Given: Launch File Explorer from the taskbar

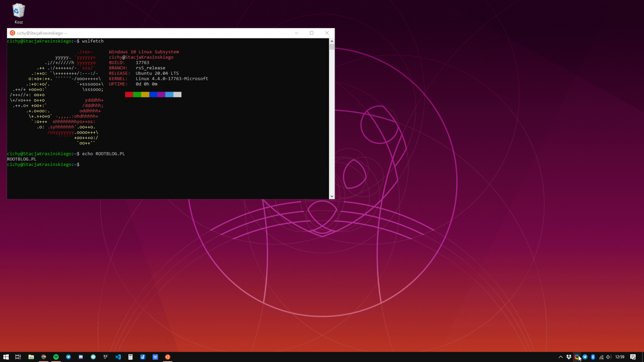Looking at the screenshot, I should pos(31,357).
